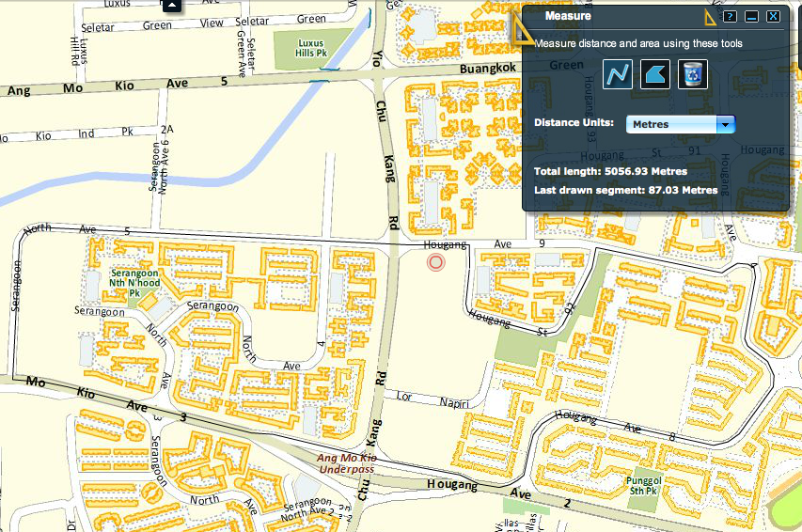Click 'Measure distance and area using these tools' text
This screenshot has width=802, height=532.
tap(638, 43)
